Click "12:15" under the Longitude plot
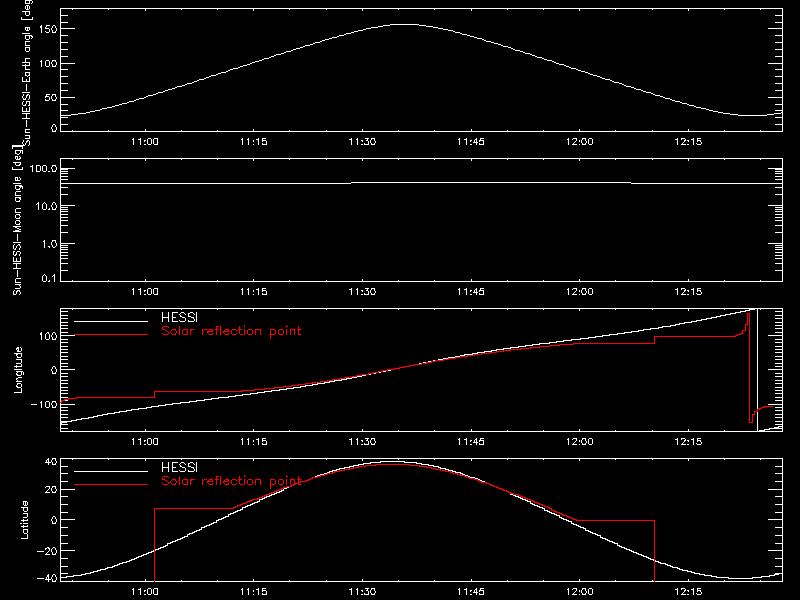The image size is (800, 600). click(x=688, y=442)
